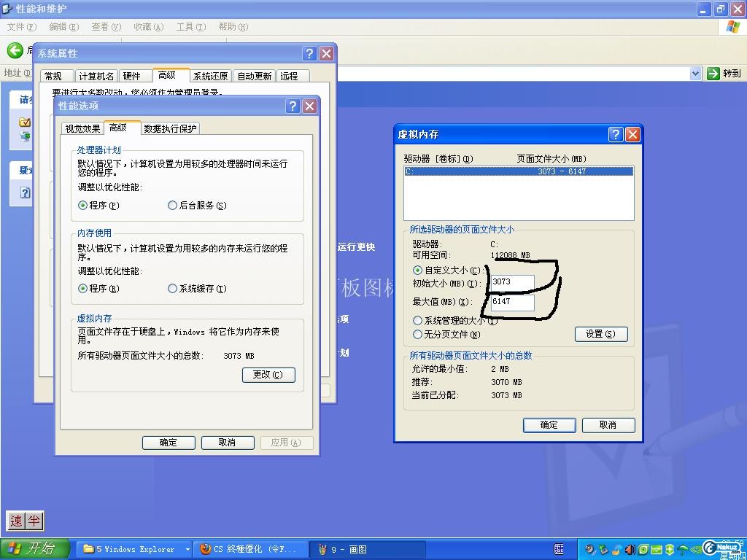Screen dimensions: 747x560
Task: Select the C: drive row in the drive list
Action: 519,171
